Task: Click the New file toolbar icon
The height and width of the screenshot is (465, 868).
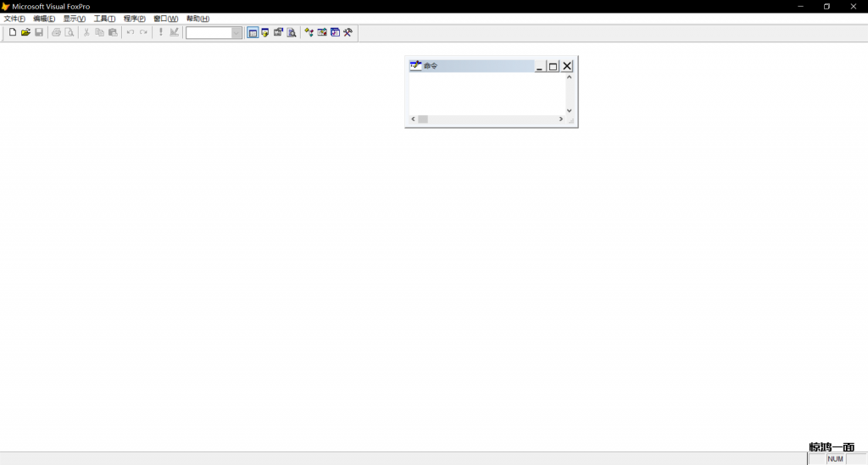Action: tap(13, 32)
